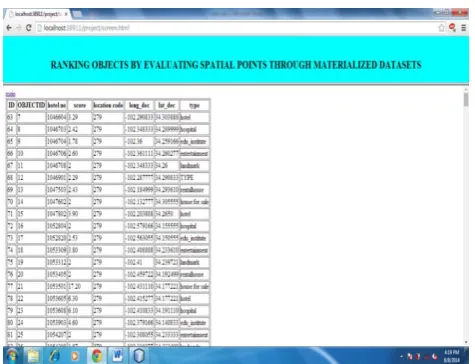Click the ID cell '72'

tap(11, 226)
